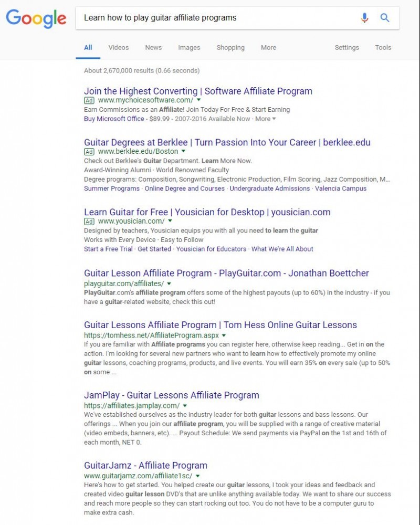Click the Get Started sitelink

(154, 249)
